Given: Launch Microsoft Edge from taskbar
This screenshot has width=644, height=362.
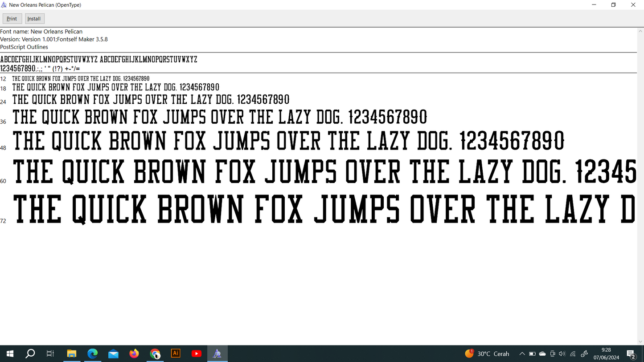Looking at the screenshot, I should [x=92, y=354].
